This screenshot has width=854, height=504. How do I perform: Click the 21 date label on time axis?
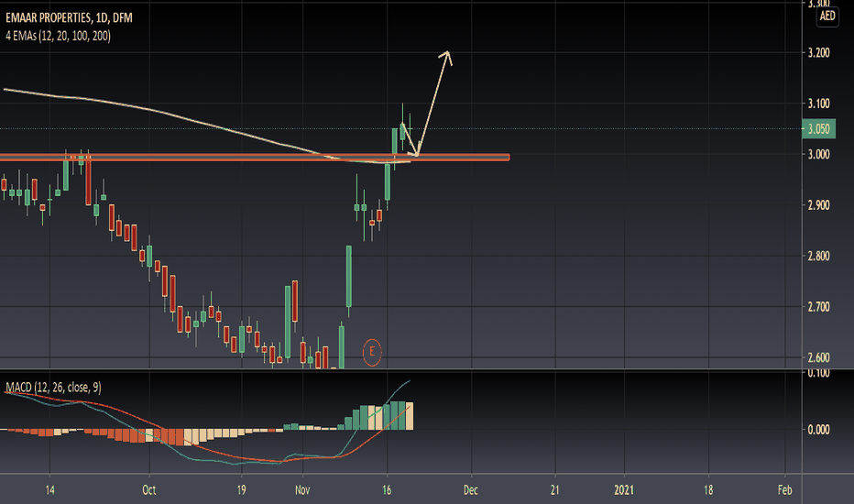click(555, 490)
